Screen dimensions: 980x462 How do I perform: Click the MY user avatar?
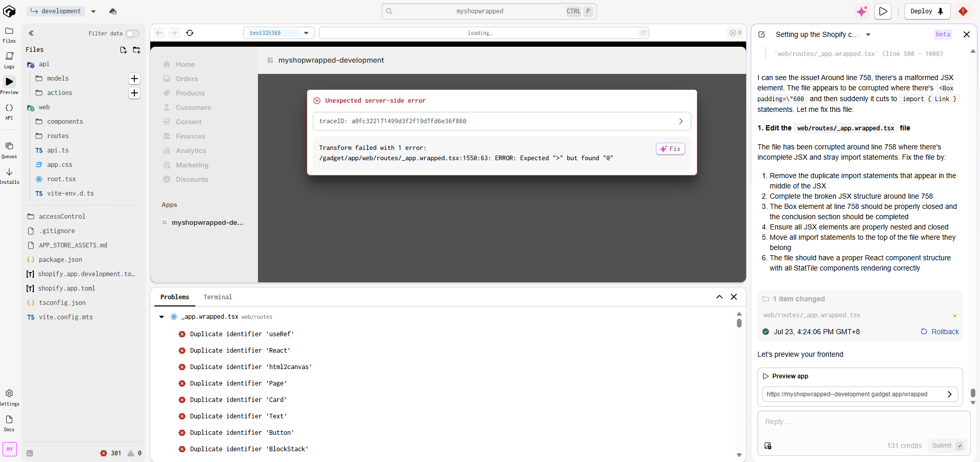click(10, 449)
